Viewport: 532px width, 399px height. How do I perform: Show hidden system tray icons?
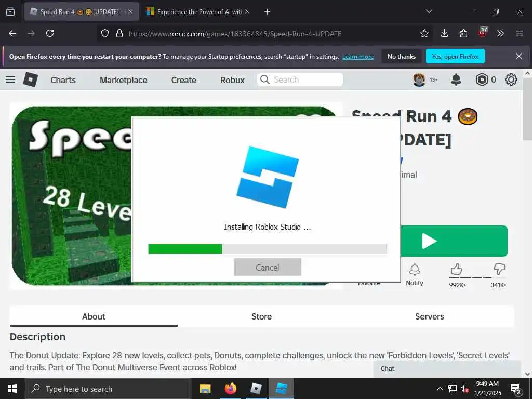440,389
